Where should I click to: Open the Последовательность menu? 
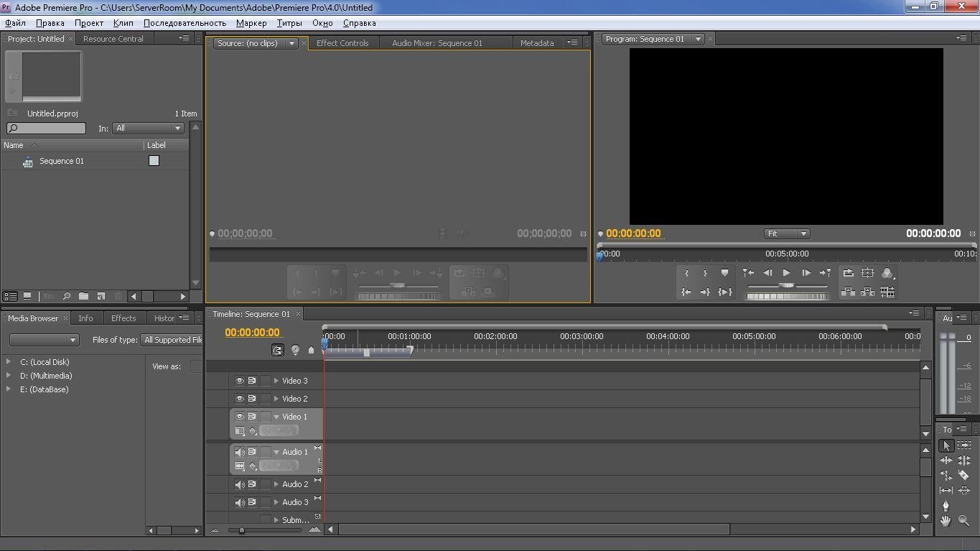pos(185,23)
